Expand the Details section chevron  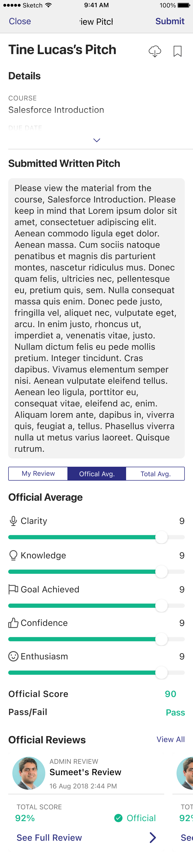coord(97,140)
